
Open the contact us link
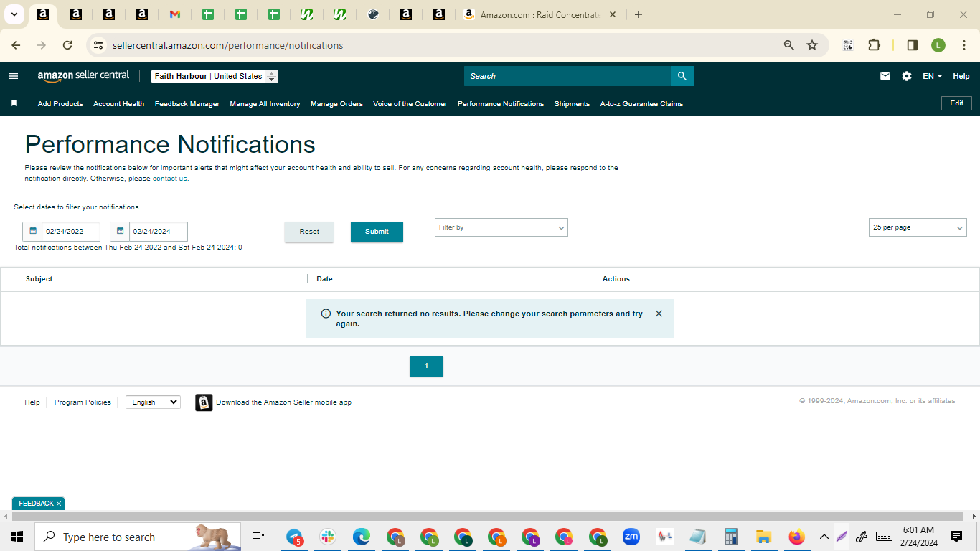(169, 179)
